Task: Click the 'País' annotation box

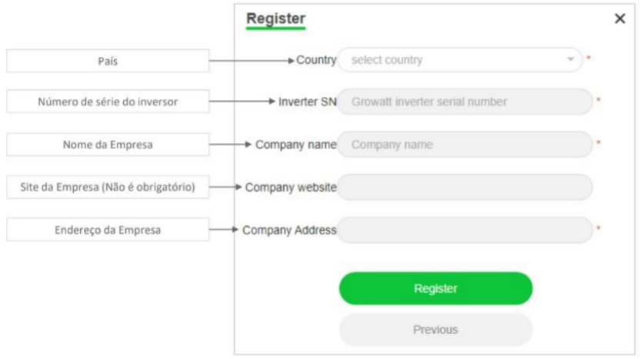Action: (108, 61)
